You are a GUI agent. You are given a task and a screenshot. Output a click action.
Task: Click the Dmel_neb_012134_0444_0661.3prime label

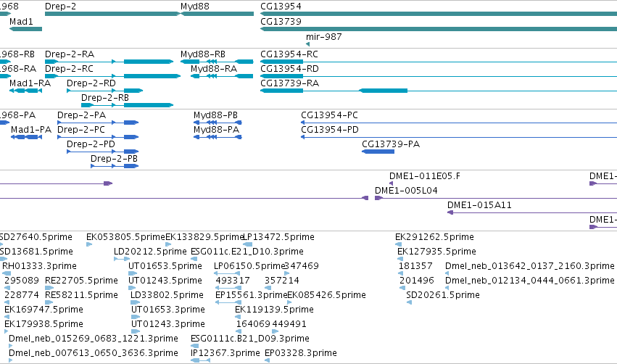(x=530, y=281)
